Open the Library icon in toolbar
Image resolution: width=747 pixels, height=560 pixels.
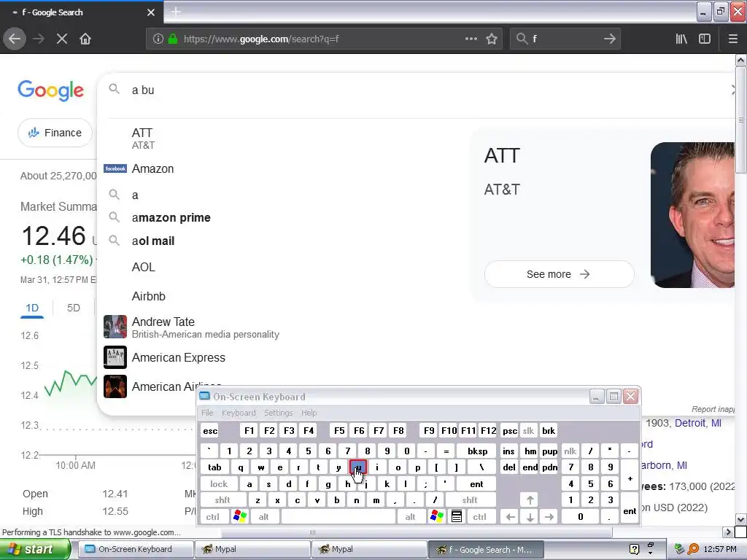click(681, 39)
